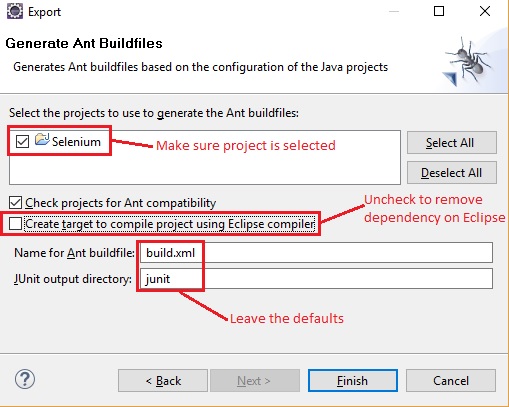Click the 'JUnit output directory:' label
This screenshot has height=407, width=509.
click(x=73, y=279)
